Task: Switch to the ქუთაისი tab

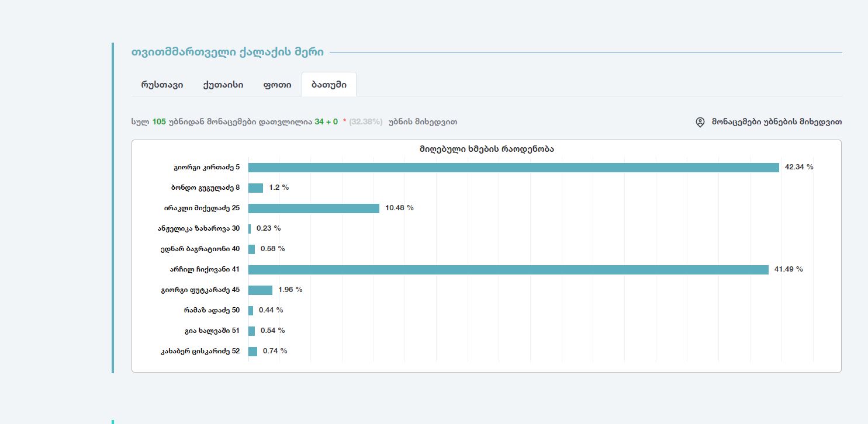Action: 223,85
